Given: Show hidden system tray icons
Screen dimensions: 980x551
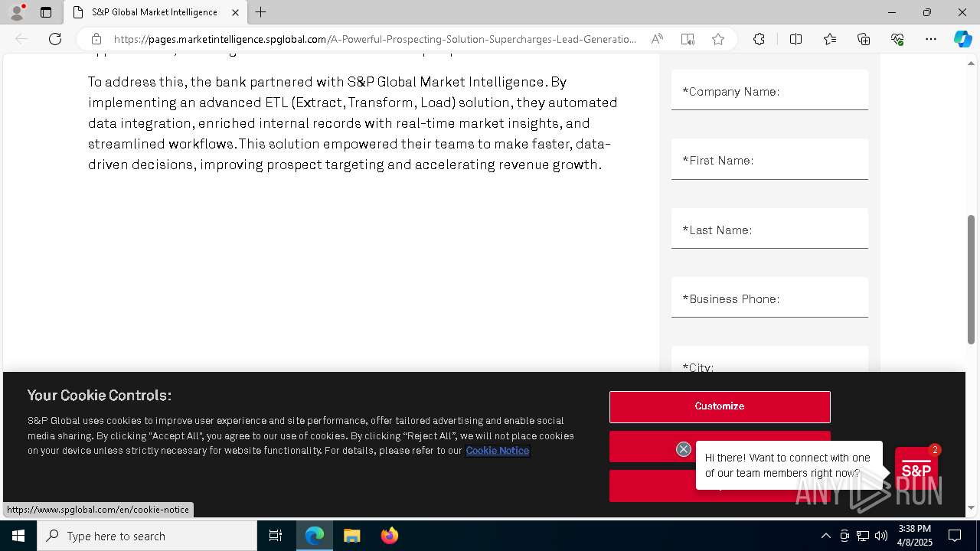Looking at the screenshot, I should (825, 536).
